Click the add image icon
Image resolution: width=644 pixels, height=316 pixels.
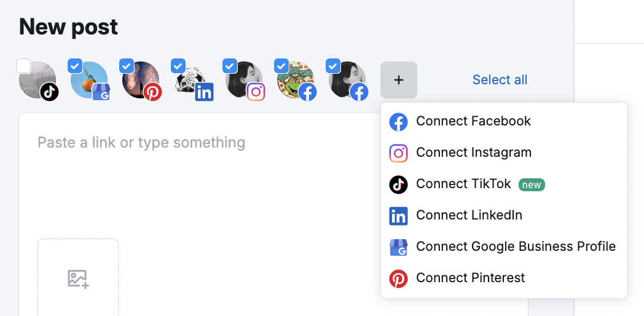point(78,278)
